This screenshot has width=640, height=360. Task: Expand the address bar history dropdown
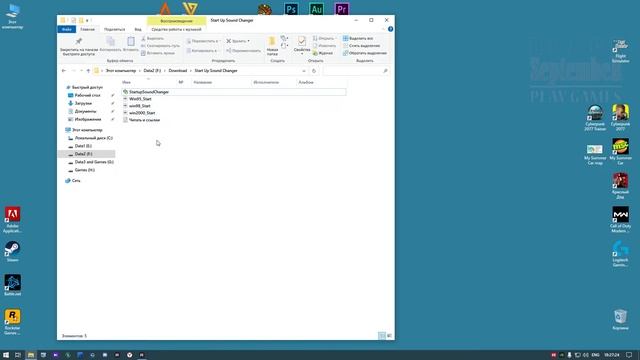[x=304, y=71]
